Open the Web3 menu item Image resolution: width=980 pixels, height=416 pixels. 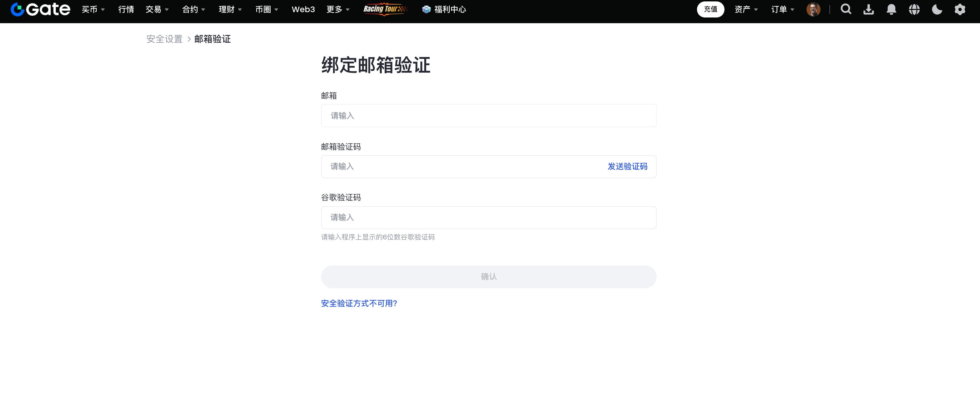303,9
